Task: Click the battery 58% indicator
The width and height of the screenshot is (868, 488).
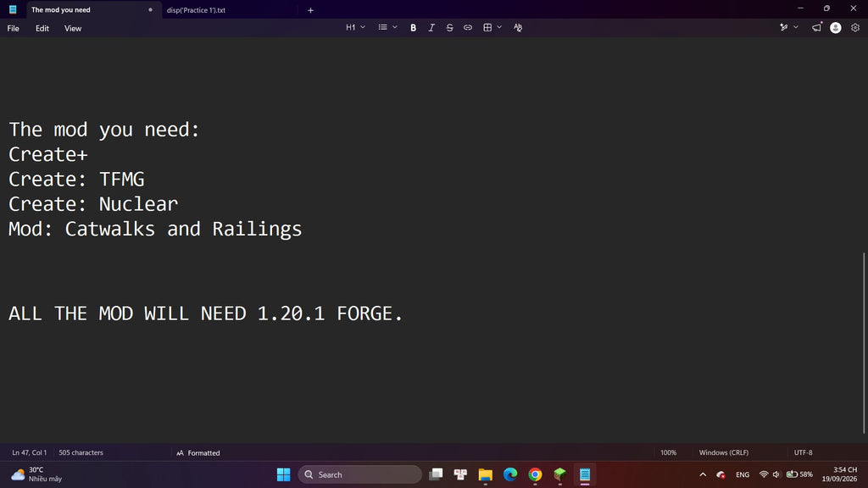Action: click(x=800, y=474)
